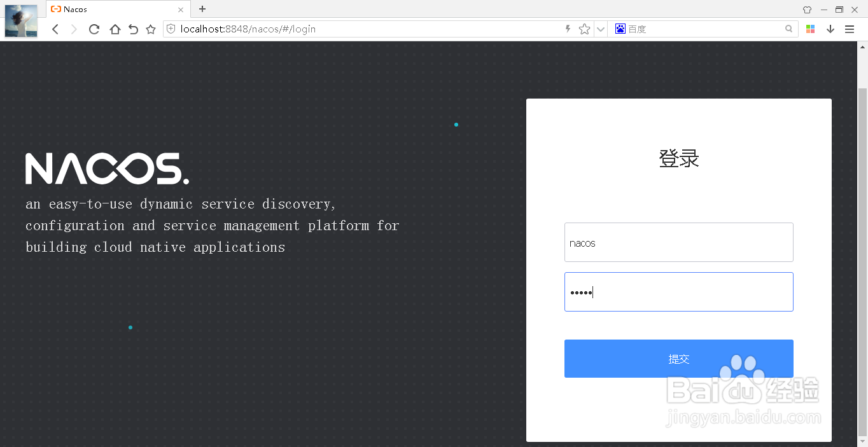
Task: Click the search magnifier icon
Action: coord(789,29)
